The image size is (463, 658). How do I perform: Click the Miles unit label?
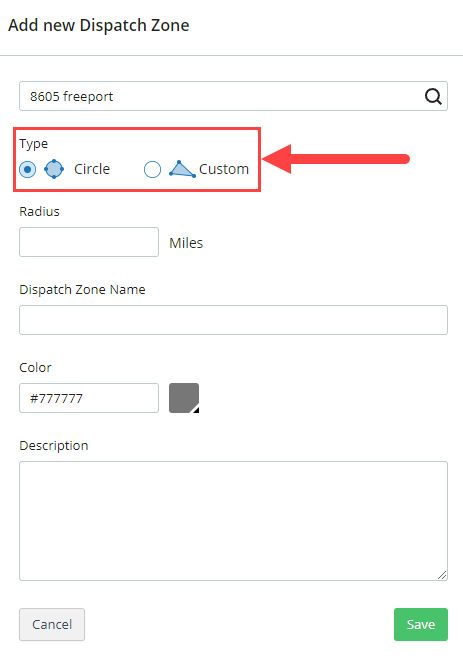point(186,243)
